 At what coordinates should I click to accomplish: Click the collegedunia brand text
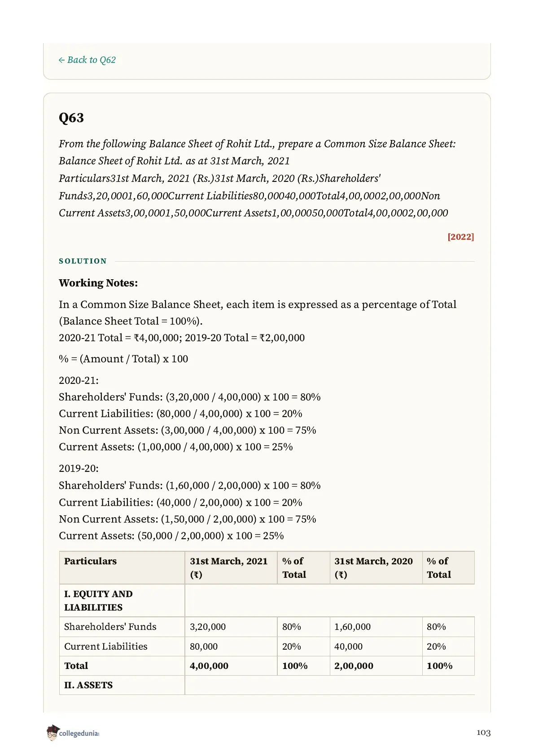click(79, 733)
